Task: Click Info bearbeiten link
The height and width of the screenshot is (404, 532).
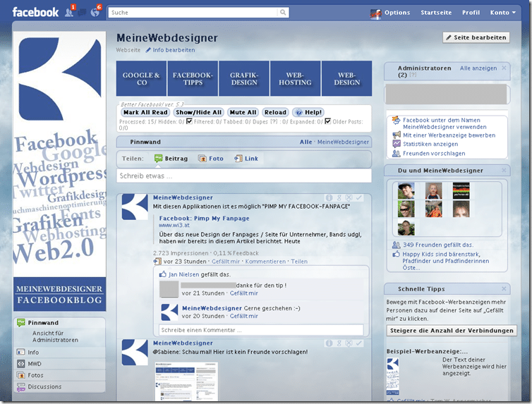Action: (170, 50)
